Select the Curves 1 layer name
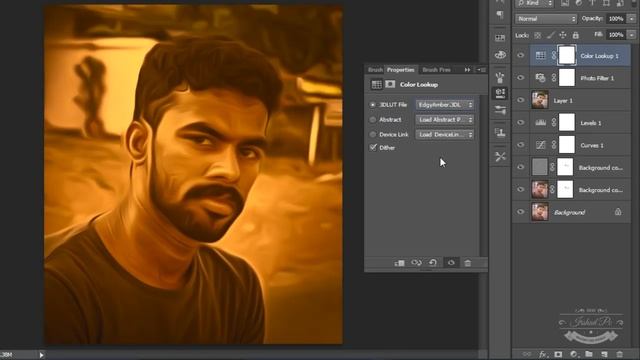Screen dimensions: 640x360 coord(591,145)
